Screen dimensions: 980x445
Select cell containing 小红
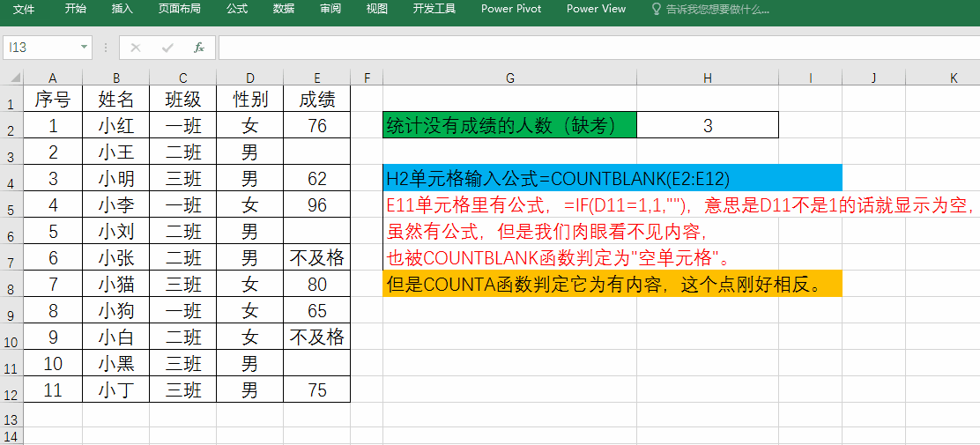[116, 126]
